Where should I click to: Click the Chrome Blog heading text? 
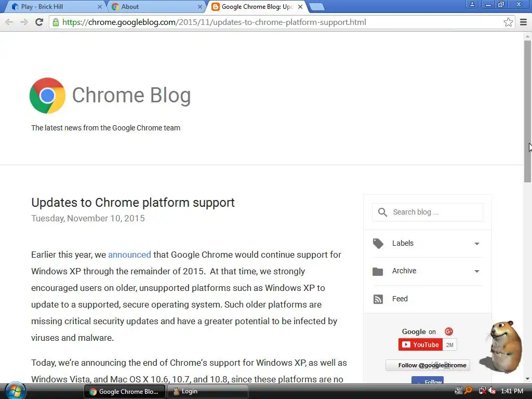[x=131, y=95]
